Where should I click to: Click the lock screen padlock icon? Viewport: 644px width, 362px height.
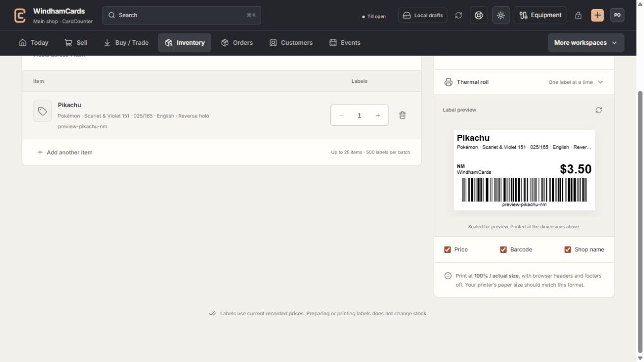click(578, 15)
